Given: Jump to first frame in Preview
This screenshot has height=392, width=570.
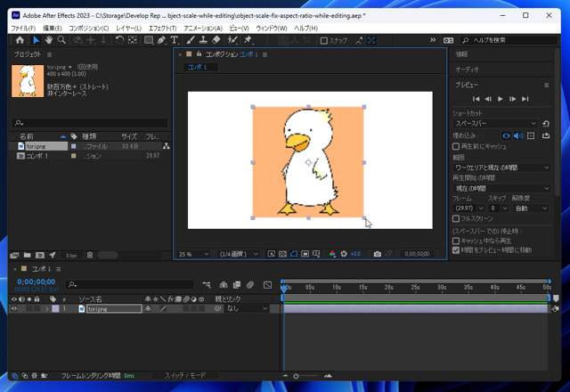Looking at the screenshot, I should click(476, 99).
